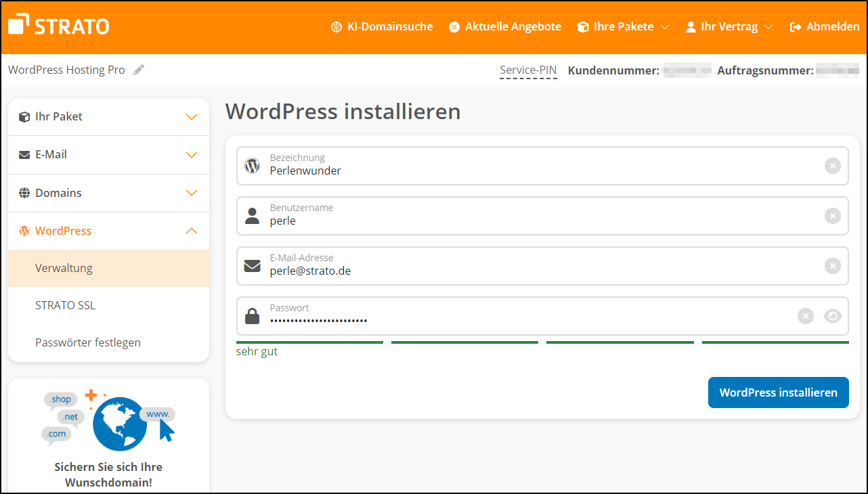Show password using the eye icon

coord(832,316)
